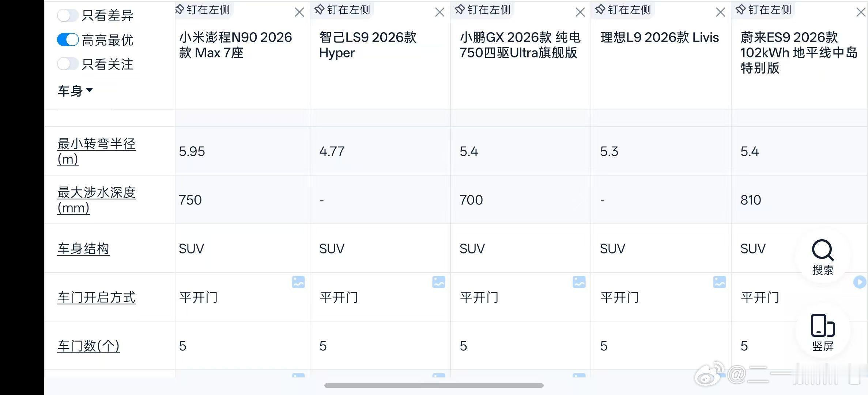The width and height of the screenshot is (868, 395).
Task: Disable 高亮最优 toggle
Action: (x=68, y=39)
